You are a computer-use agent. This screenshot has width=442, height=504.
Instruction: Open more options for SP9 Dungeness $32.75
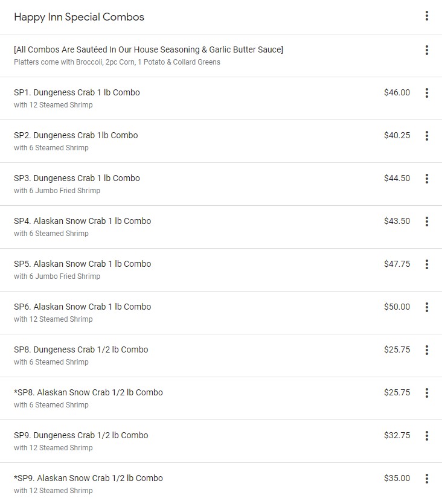427,436
